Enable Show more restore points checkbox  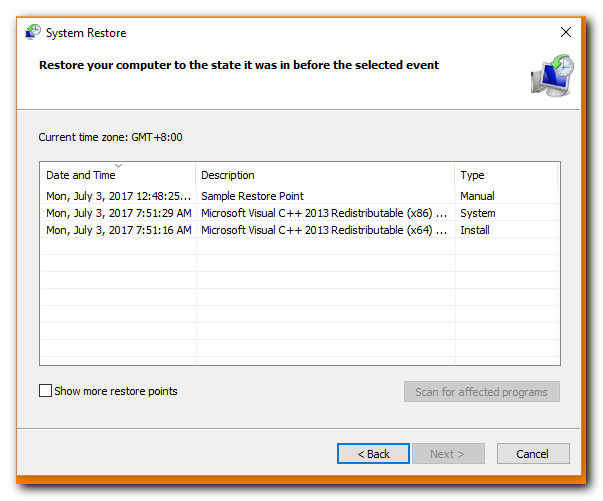coord(45,391)
